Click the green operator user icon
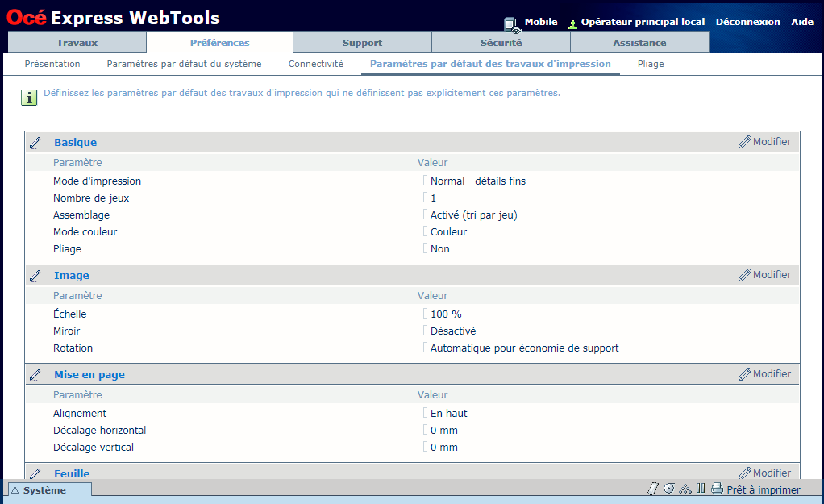The height and width of the screenshot is (504, 824). pos(572,23)
